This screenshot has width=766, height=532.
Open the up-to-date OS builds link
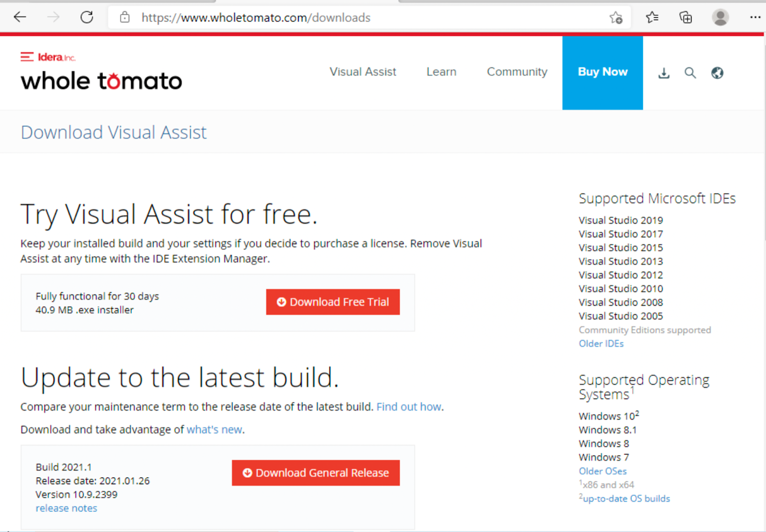(626, 499)
